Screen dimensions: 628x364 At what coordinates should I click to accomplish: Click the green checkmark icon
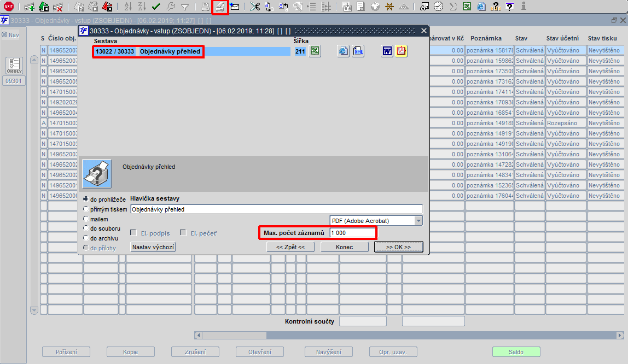[156, 7]
